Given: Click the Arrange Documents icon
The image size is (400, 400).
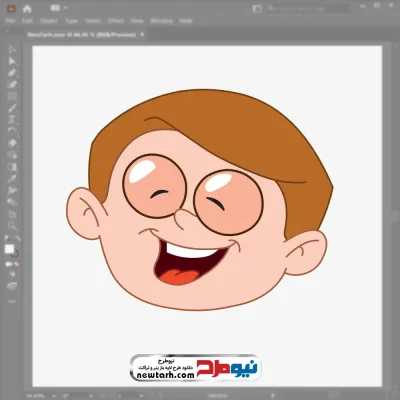Looking at the screenshot, I should pos(257,9).
